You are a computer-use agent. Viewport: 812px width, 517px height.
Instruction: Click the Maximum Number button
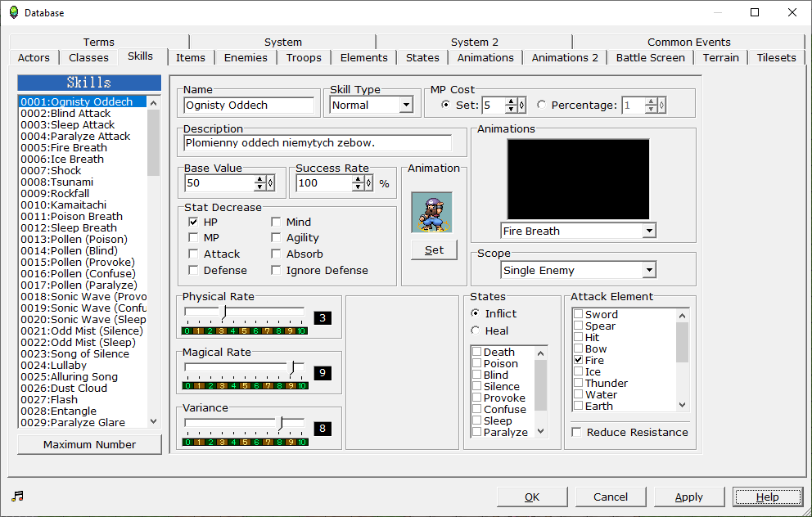[x=89, y=444]
